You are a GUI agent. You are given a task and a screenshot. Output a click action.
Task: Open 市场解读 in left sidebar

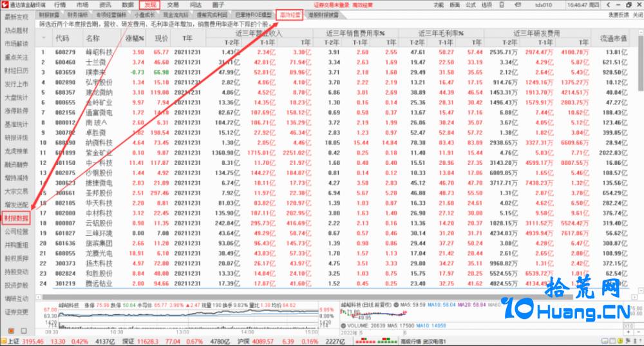tap(17, 44)
